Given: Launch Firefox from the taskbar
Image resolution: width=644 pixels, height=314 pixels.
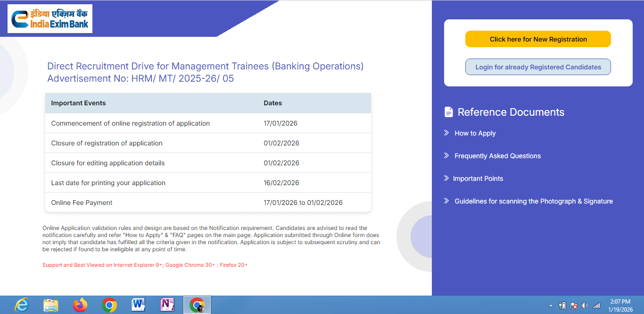Looking at the screenshot, I should [x=80, y=305].
